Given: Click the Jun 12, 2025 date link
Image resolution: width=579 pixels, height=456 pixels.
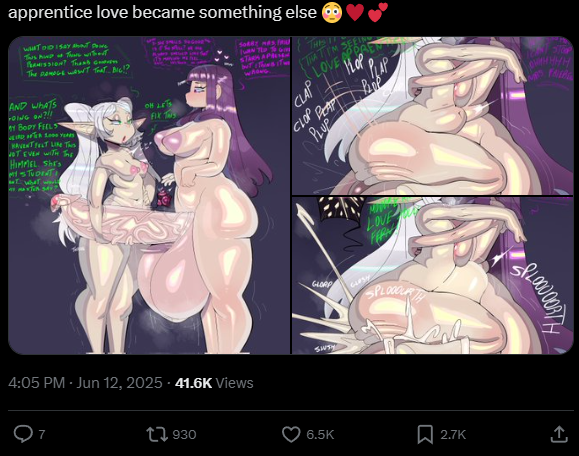Looking at the screenshot, I should (119, 383).
